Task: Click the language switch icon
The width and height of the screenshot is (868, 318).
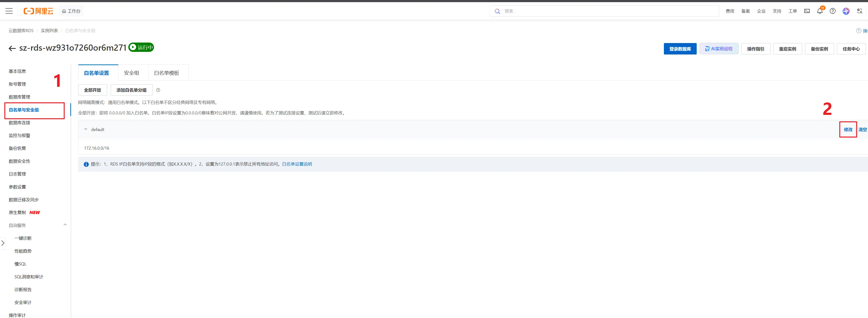Action: (x=859, y=11)
